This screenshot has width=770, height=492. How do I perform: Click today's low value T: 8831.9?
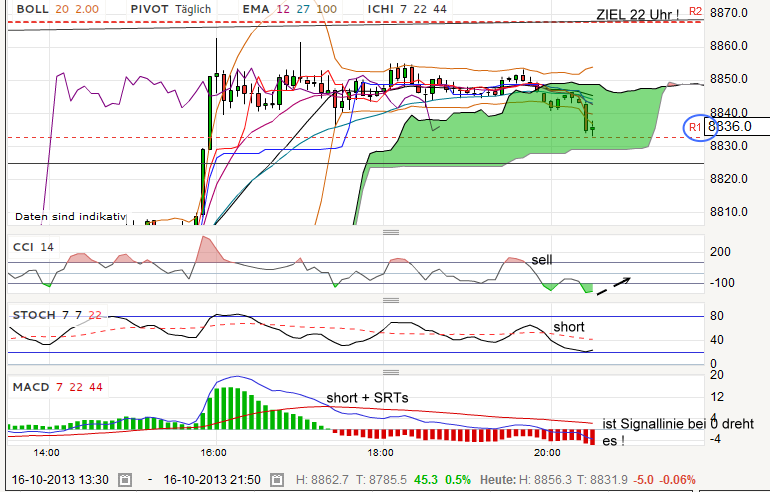[602, 480]
